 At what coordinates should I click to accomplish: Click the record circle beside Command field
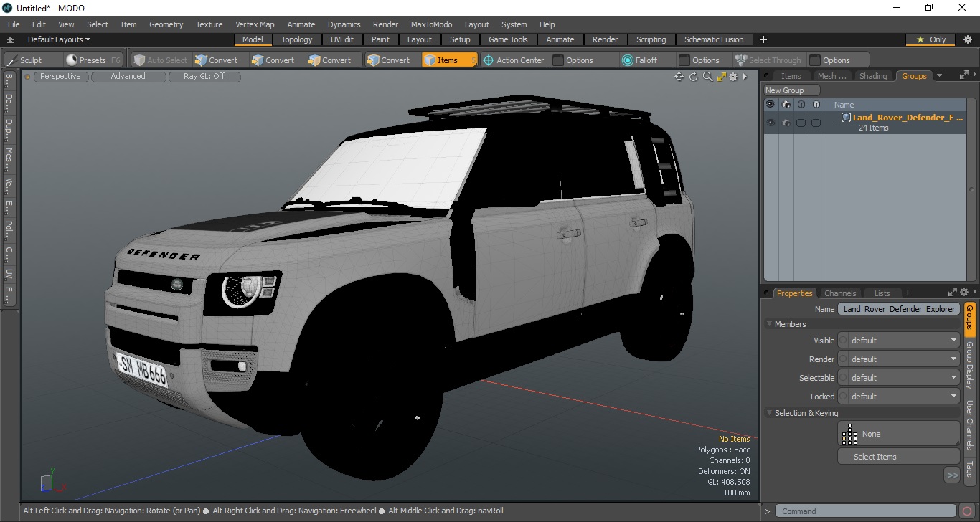tap(968, 511)
